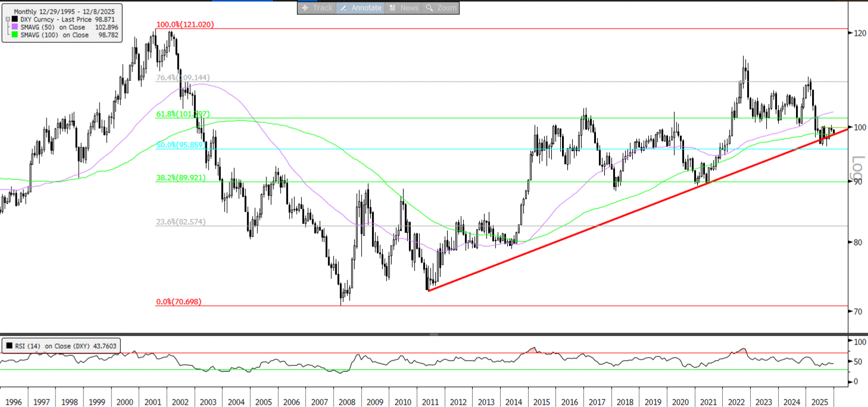Click the Annotate pencil icon

tap(344, 8)
